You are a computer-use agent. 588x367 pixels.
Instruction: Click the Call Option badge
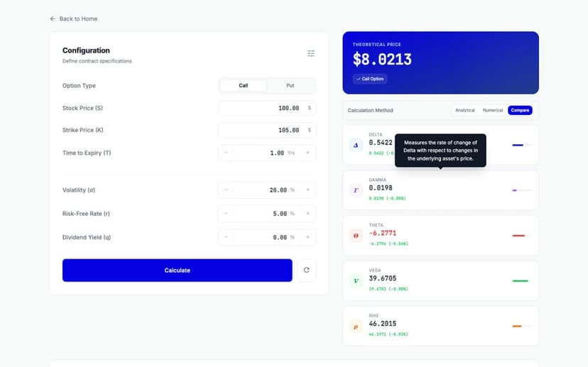(370, 79)
